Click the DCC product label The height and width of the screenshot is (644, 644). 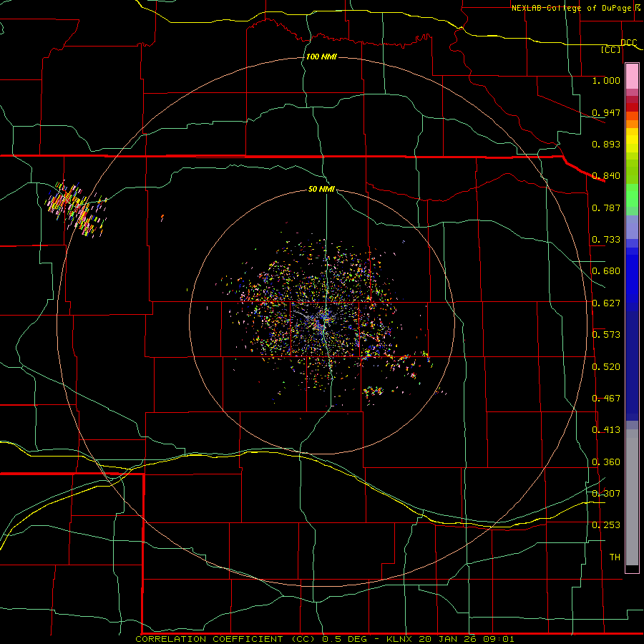coord(628,42)
